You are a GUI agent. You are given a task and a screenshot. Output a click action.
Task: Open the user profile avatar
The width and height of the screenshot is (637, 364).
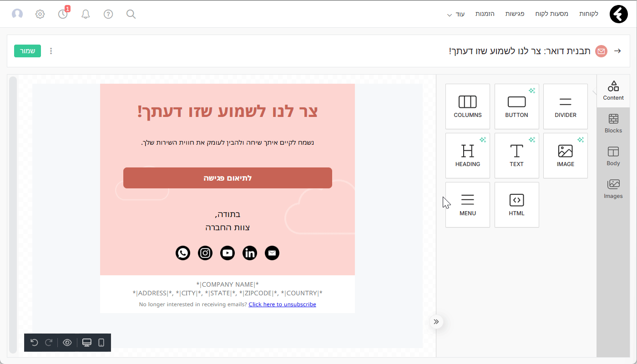coord(17,14)
